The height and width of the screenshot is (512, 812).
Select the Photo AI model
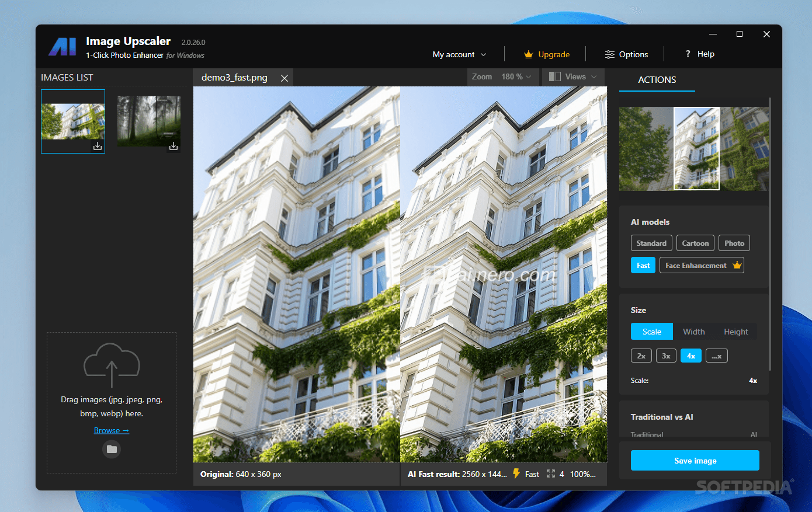point(734,243)
